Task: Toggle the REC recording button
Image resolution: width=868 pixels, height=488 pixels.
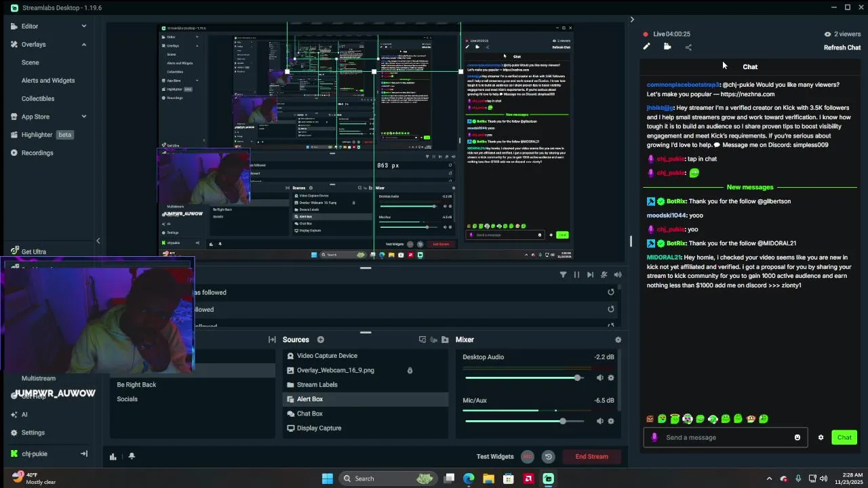Action: tap(528, 456)
